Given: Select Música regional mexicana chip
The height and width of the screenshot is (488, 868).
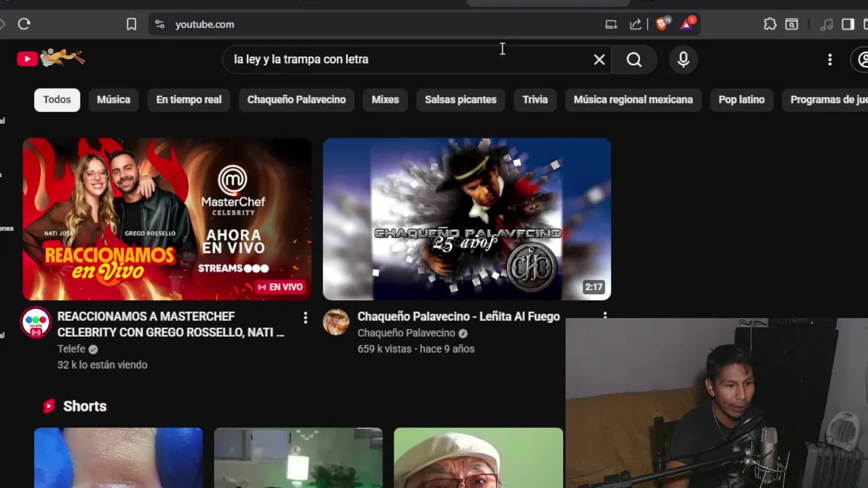Looking at the screenshot, I should click(x=633, y=100).
